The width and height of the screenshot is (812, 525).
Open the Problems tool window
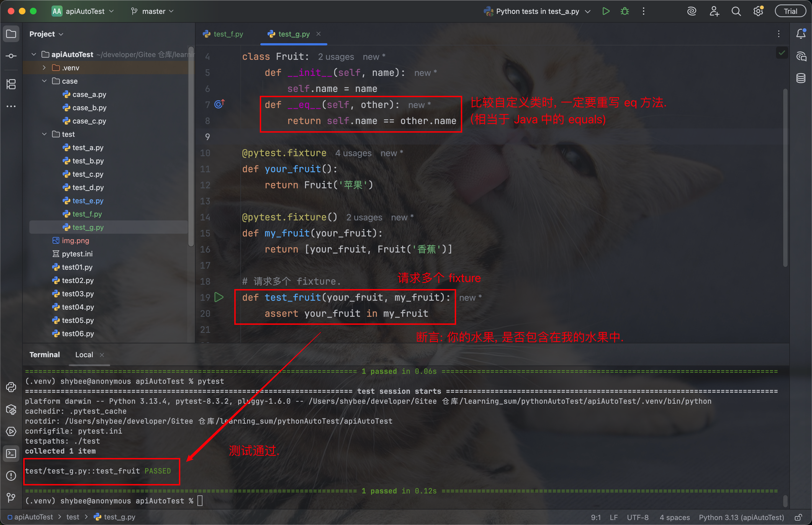click(x=11, y=475)
